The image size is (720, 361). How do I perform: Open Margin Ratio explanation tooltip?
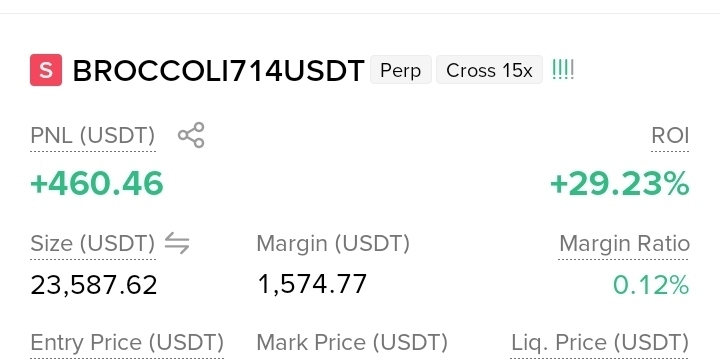(624, 243)
